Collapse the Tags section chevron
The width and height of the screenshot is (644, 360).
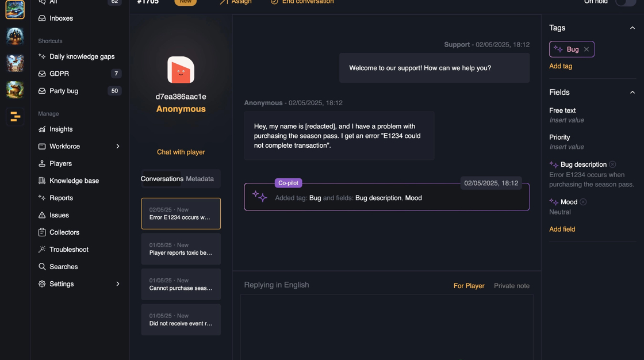tap(632, 28)
